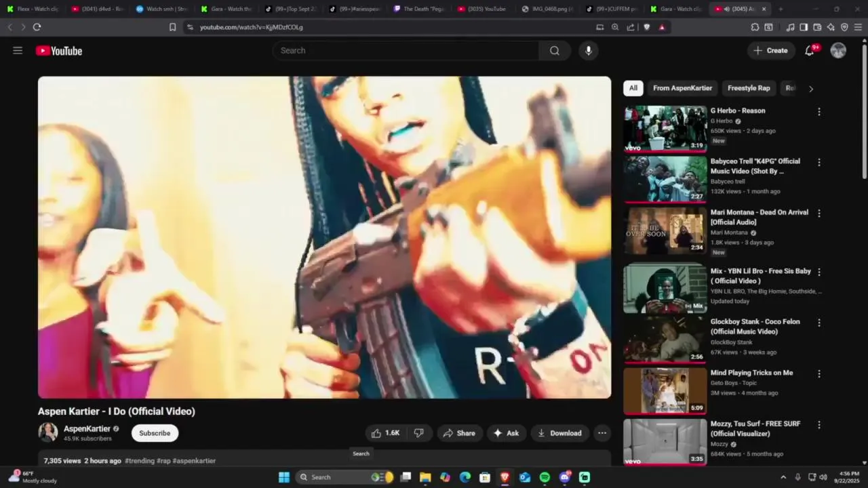This screenshot has height=488, width=868.
Task: Open File Explorer from taskbar
Action: click(425, 477)
